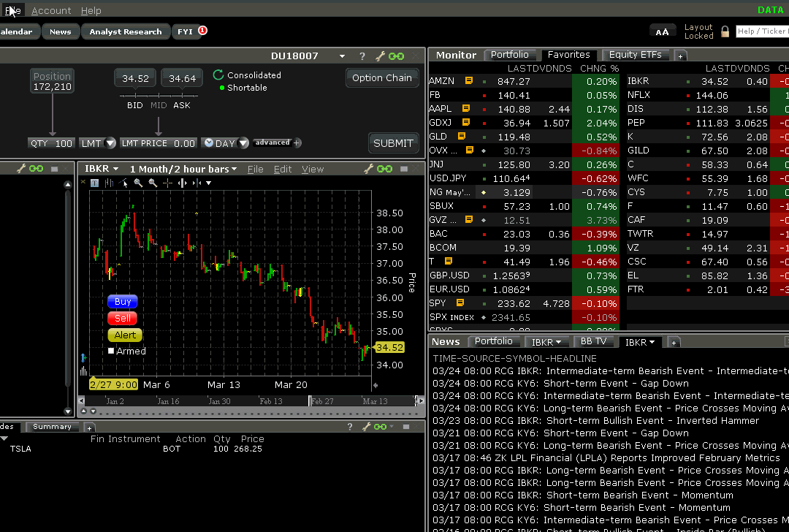Viewport: 789px width, 532px height.
Task: Toggle the Layout Locked padlock
Action: [x=725, y=31]
